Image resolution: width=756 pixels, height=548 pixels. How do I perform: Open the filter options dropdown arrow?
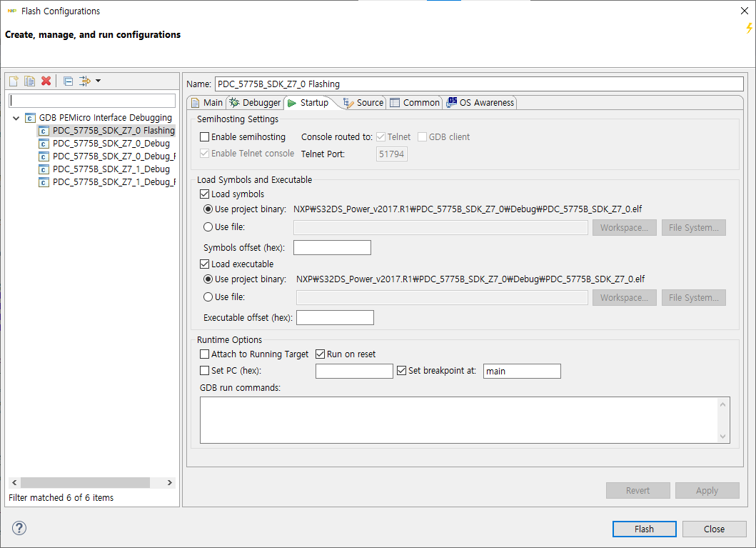(98, 81)
